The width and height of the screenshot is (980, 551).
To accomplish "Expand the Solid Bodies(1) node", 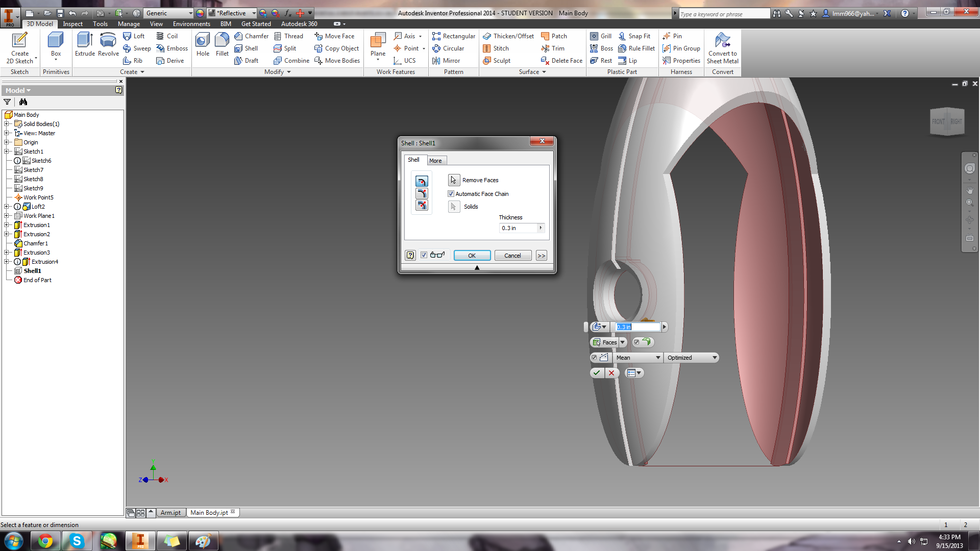I will click(x=7, y=124).
